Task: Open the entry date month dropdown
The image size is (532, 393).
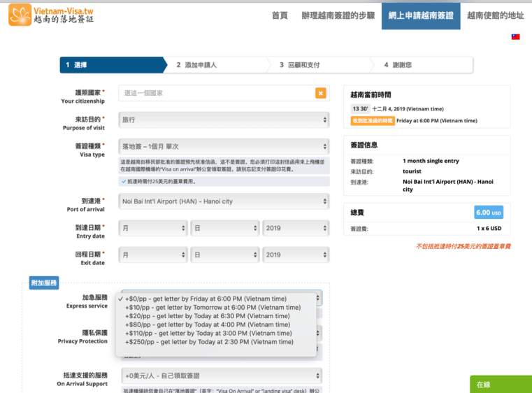Action: (x=153, y=228)
